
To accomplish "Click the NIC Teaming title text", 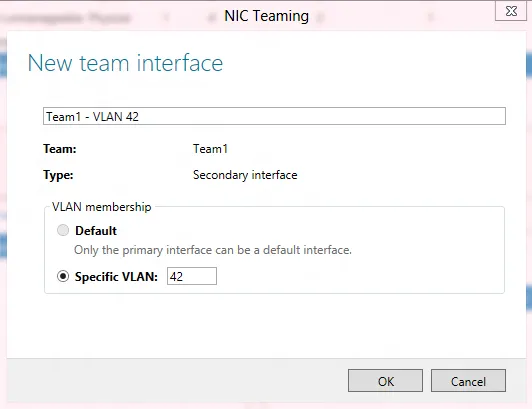I will [266, 16].
